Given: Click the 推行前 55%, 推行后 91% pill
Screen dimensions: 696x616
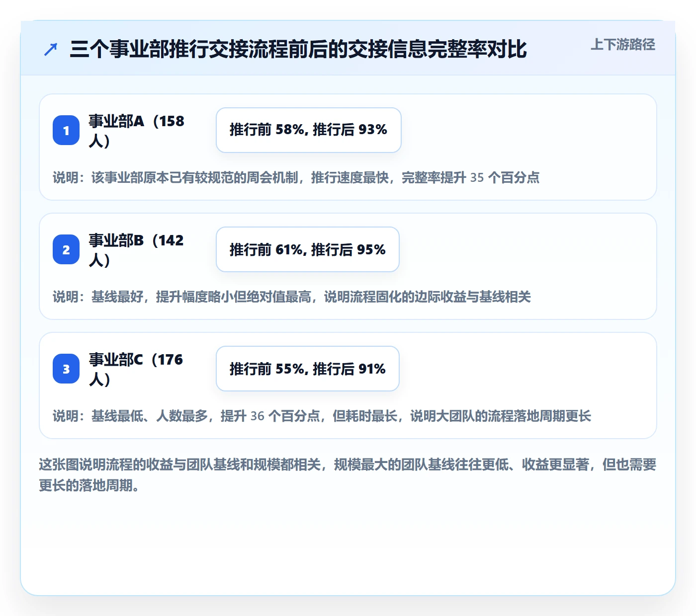Looking at the screenshot, I should coord(308,369).
